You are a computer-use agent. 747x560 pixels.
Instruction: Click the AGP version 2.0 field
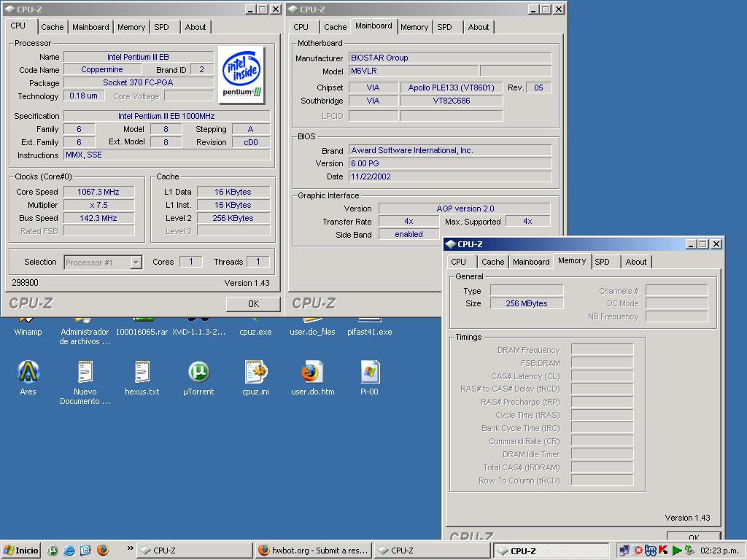(x=465, y=209)
